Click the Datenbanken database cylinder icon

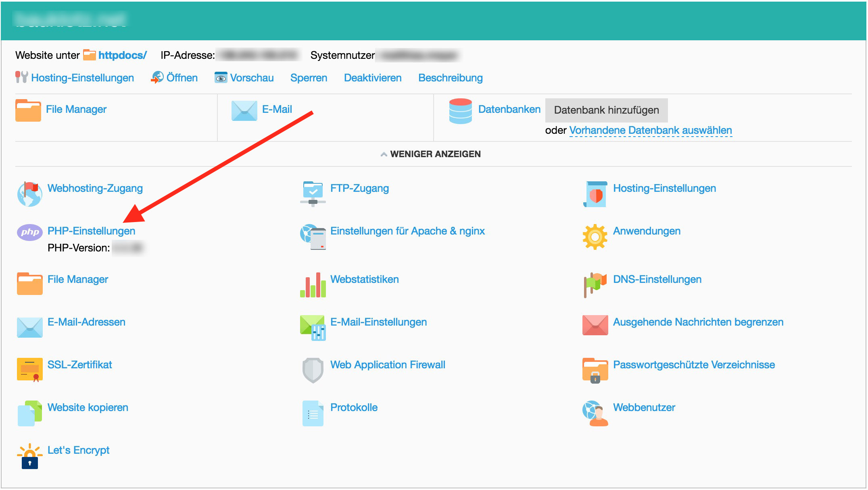pyautogui.click(x=460, y=111)
